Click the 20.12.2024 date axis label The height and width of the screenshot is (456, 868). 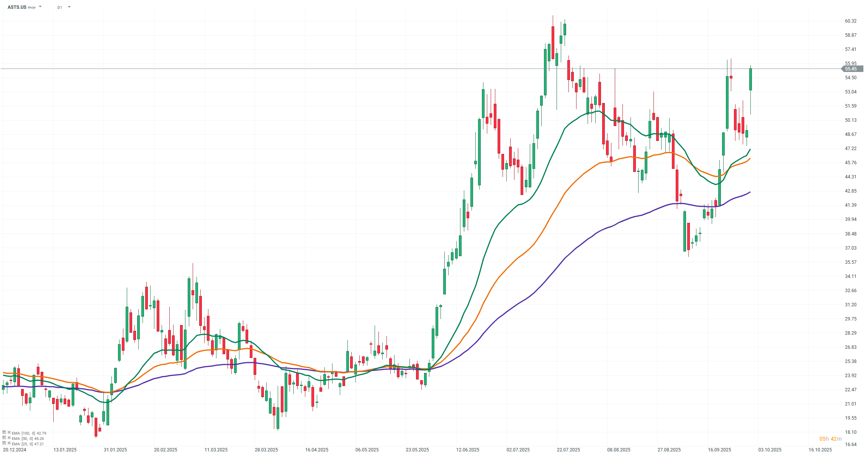(15, 450)
